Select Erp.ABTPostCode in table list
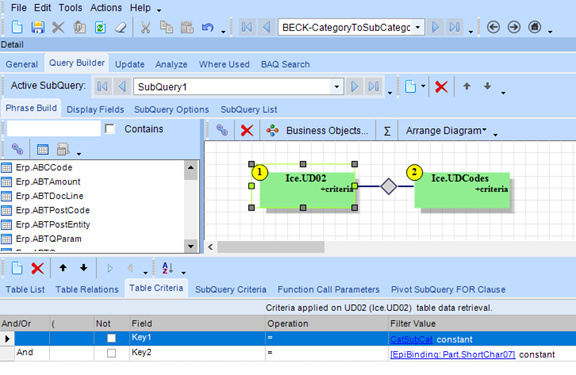 pos(53,210)
